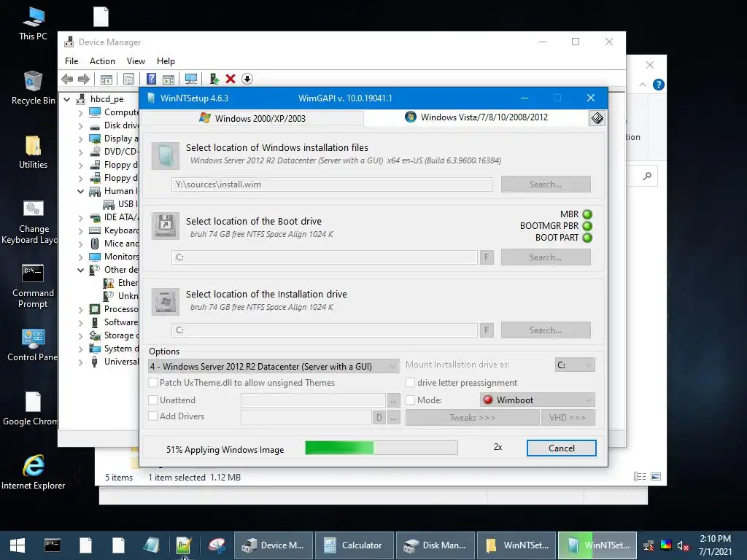Open the Mount Installation drive letter dropdown

(x=575, y=365)
